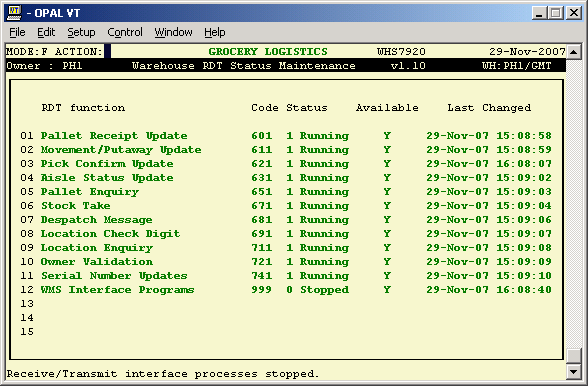Click code 611
Image resolution: width=588 pixels, height=386 pixels.
coord(261,150)
